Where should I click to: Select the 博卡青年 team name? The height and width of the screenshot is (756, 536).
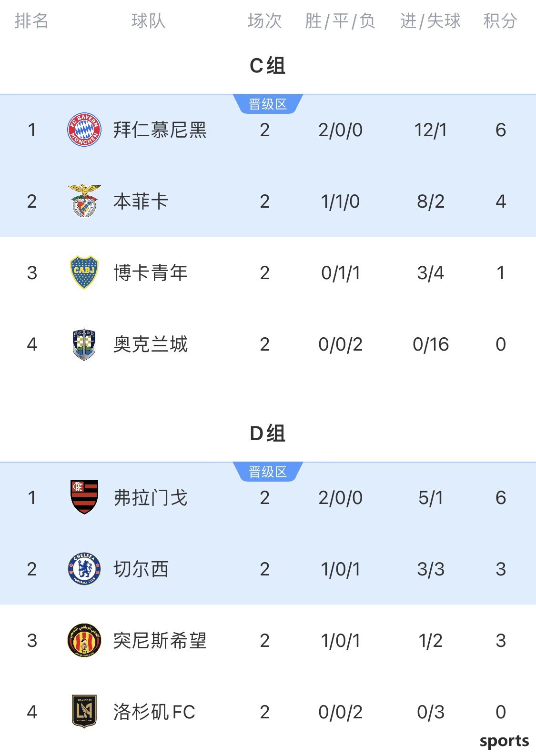coord(151,273)
